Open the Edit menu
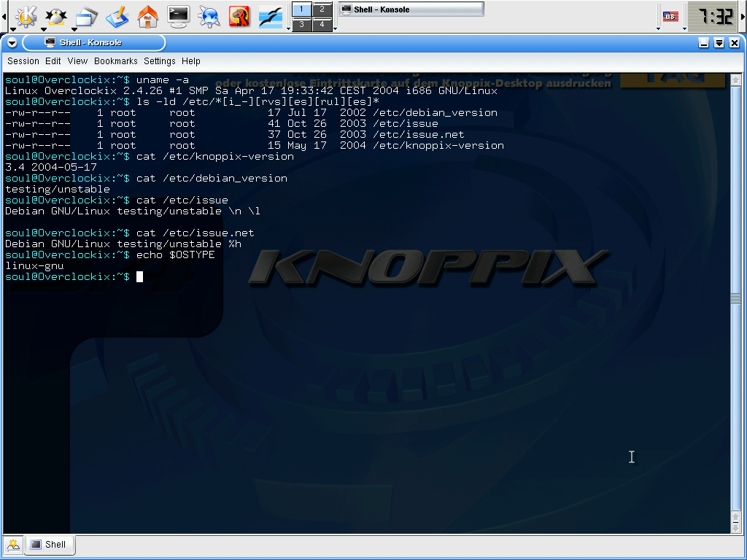Viewport: 747px width, 560px height. tap(53, 61)
